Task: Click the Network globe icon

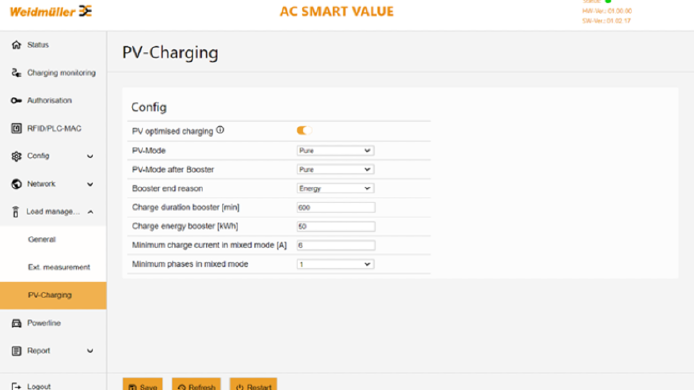Action: point(16,184)
